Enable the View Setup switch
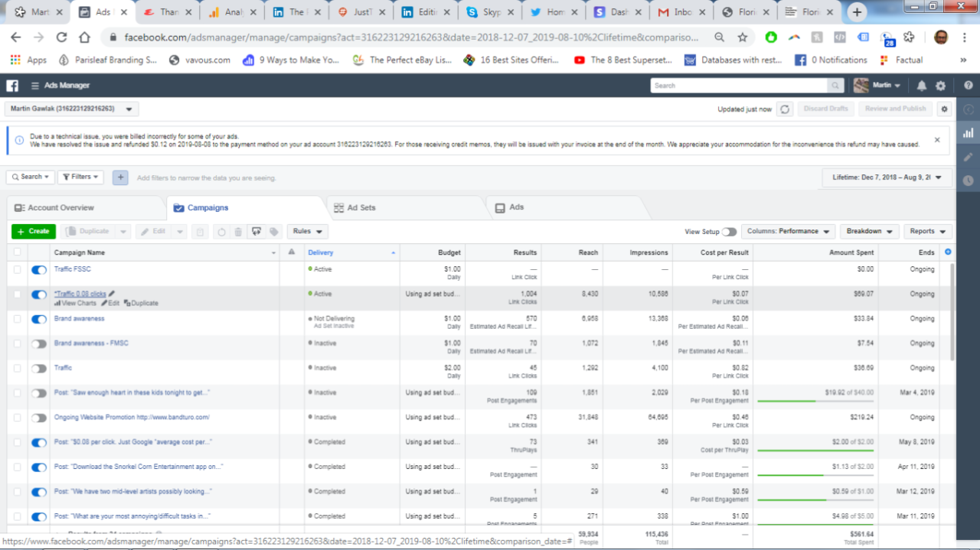980x550 pixels. (729, 232)
